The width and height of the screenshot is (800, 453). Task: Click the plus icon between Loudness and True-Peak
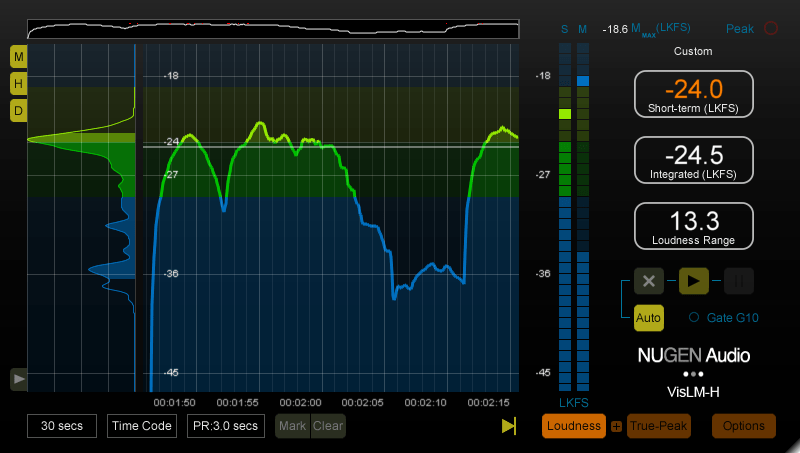click(x=616, y=427)
